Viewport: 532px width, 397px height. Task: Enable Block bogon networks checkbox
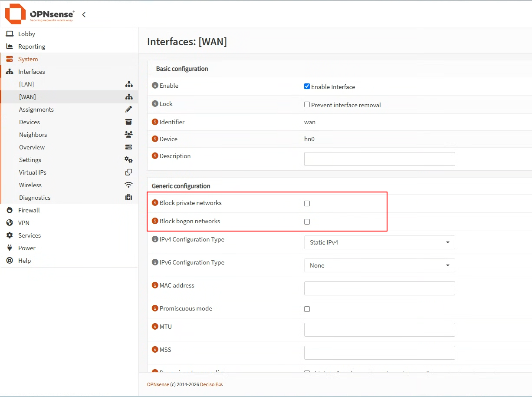click(x=307, y=222)
